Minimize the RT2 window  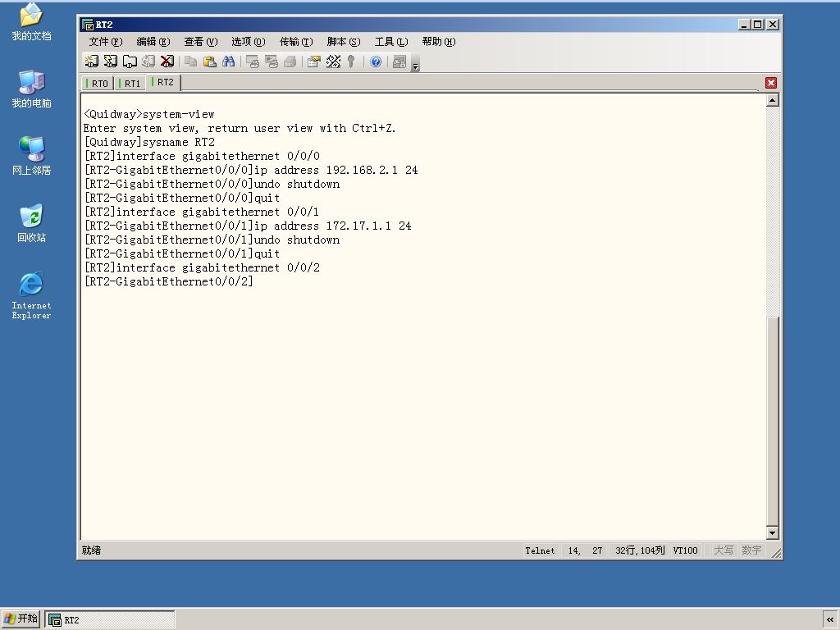point(744,24)
